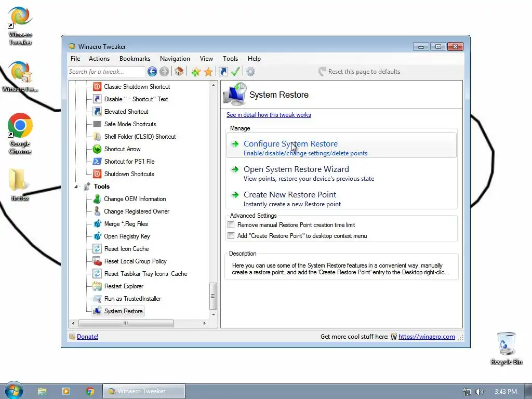Open the File menu
This screenshot has height=399, width=532.
pyautogui.click(x=75, y=59)
